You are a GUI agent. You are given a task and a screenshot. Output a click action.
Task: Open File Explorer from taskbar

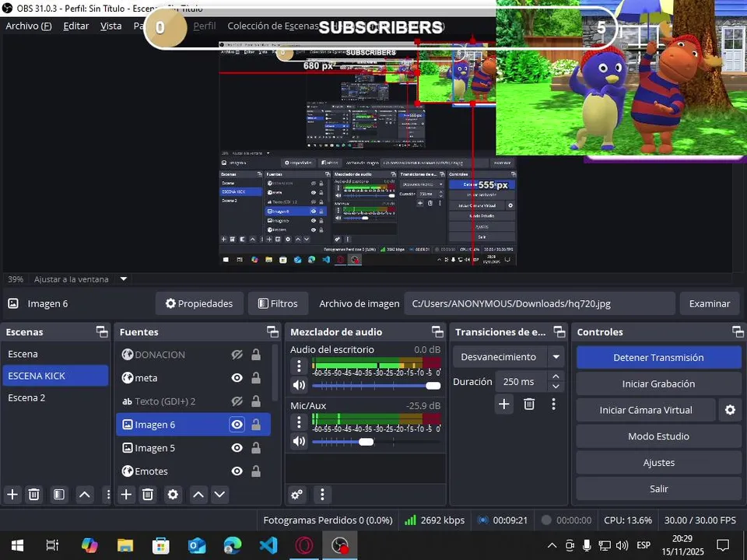(125, 545)
